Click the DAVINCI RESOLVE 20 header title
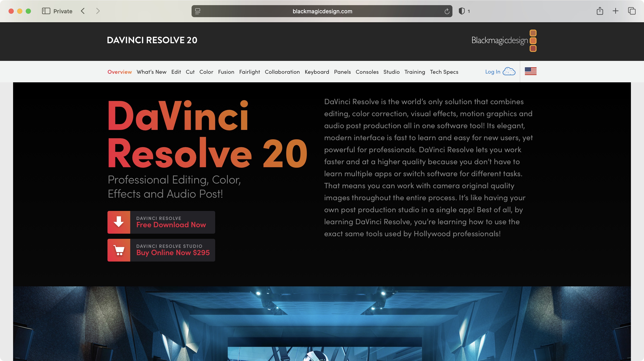Screen dimensions: 644x361 pyautogui.click(x=152, y=40)
